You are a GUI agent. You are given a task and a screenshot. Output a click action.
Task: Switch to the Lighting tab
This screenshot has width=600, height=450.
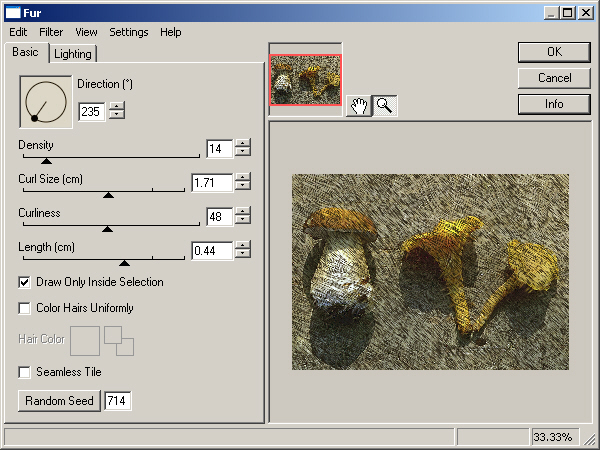pyautogui.click(x=73, y=54)
